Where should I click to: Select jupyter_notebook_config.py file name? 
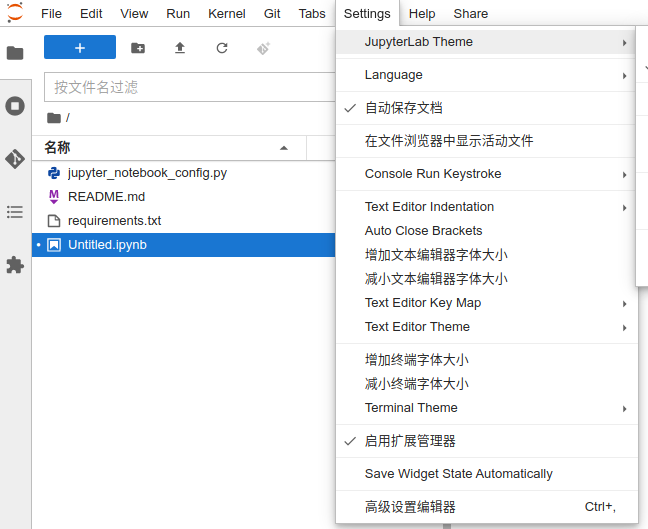pos(148,173)
